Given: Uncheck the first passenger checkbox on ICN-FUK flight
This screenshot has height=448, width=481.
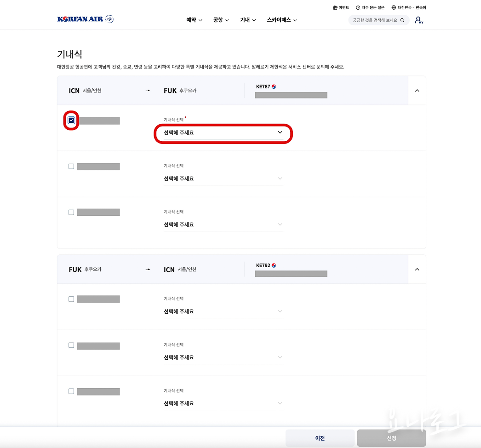Looking at the screenshot, I should 71,121.
